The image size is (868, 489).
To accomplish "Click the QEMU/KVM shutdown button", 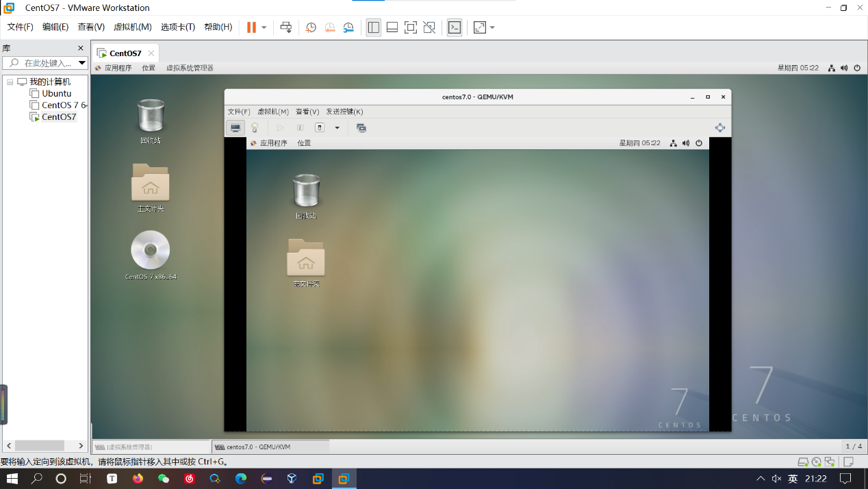I will coord(319,127).
